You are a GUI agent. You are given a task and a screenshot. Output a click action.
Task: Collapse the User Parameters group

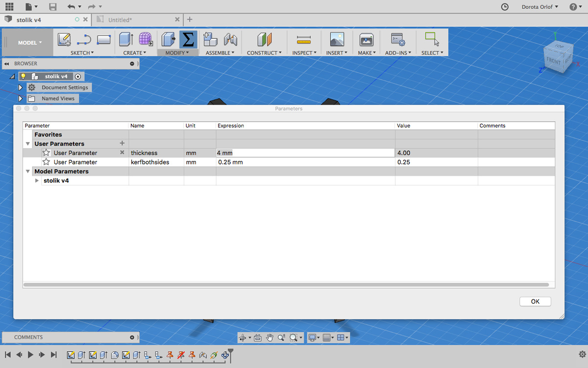28,144
